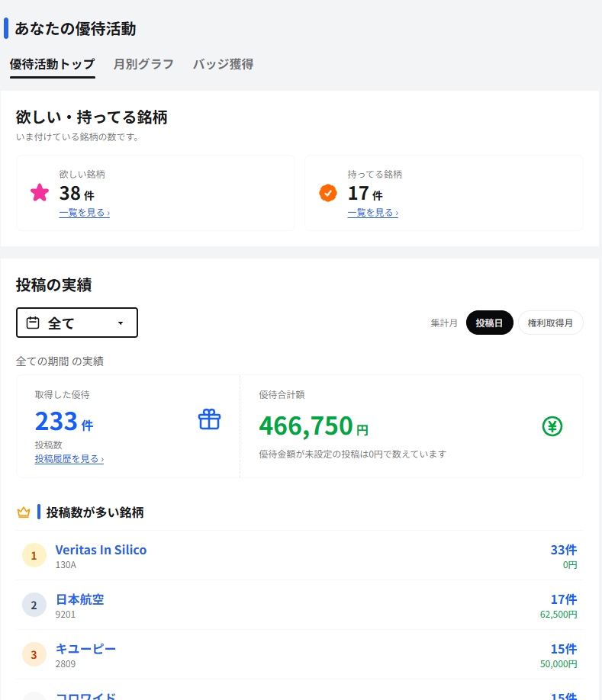The height and width of the screenshot is (700, 602).
Task: Switch to the 月別グラフ tab
Action: click(x=143, y=64)
